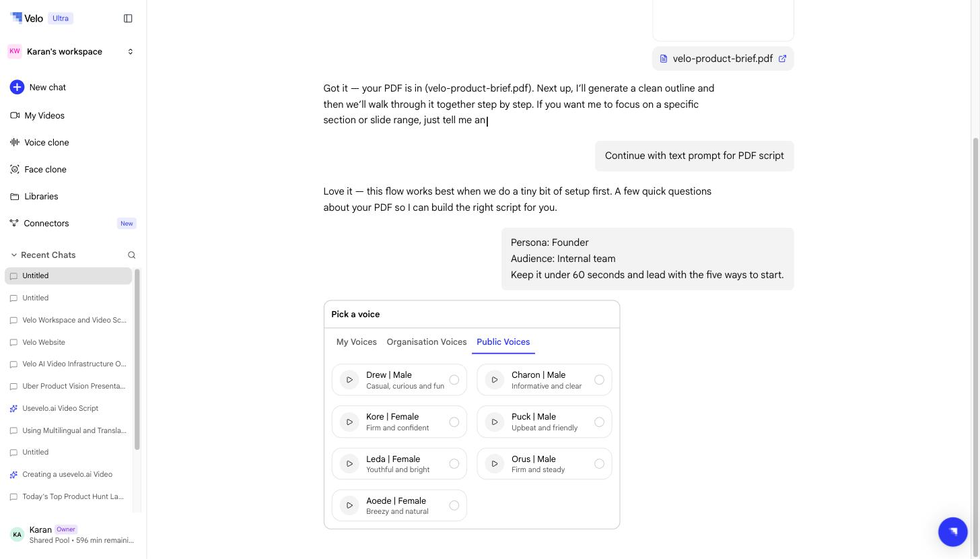This screenshot has height=559, width=980.
Task: Select the Puck Male voice radio button
Action: click(599, 422)
